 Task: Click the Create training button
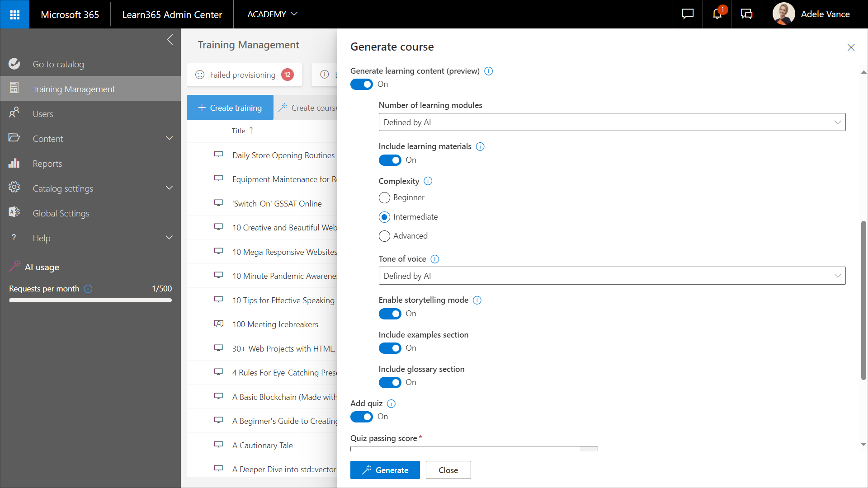[x=230, y=108]
